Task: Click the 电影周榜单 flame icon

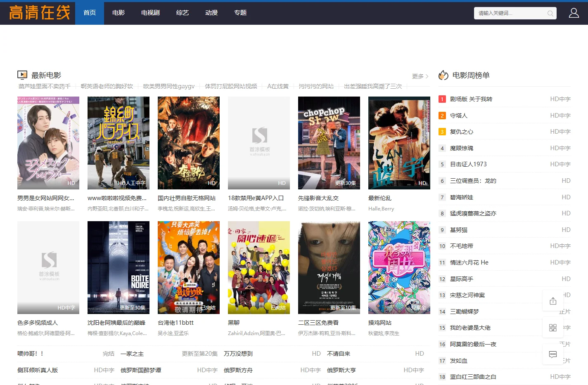Action: click(x=443, y=75)
